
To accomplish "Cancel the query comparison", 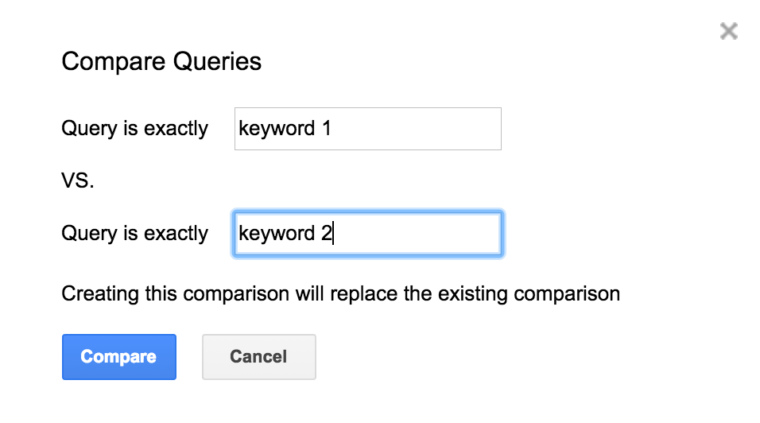I will [259, 357].
